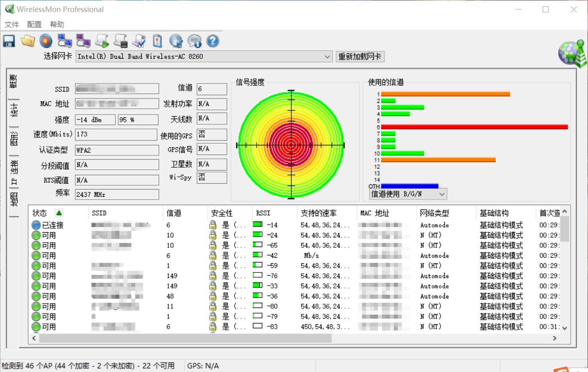Open the yellow folder toolbar icon
Screen dimensions: 588x372
[x=28, y=41]
